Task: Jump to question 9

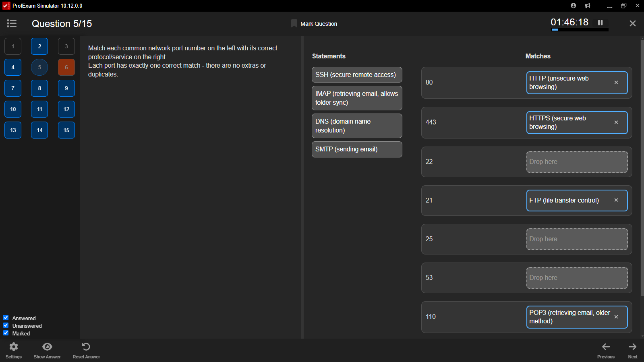Action: click(66, 88)
